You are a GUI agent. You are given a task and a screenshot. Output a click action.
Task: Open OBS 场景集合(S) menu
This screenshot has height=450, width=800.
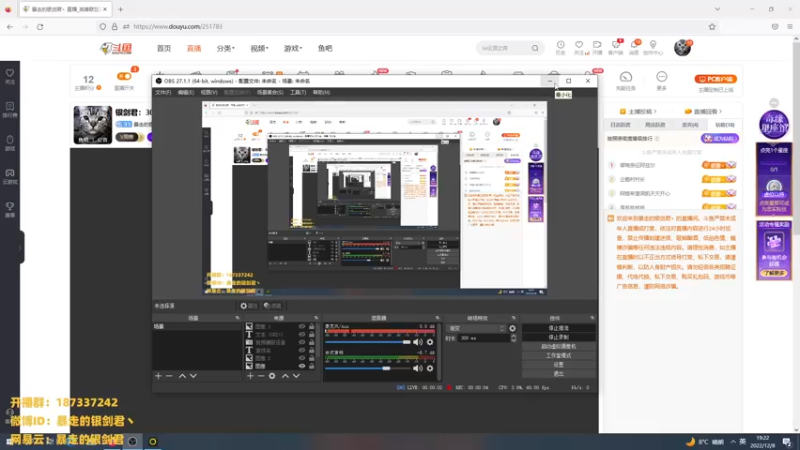(270, 92)
